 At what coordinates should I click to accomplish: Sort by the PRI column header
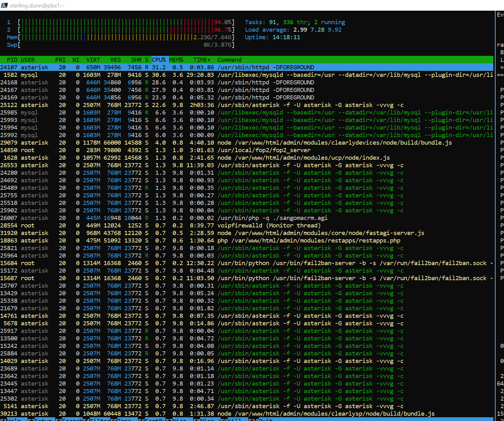click(x=60, y=60)
